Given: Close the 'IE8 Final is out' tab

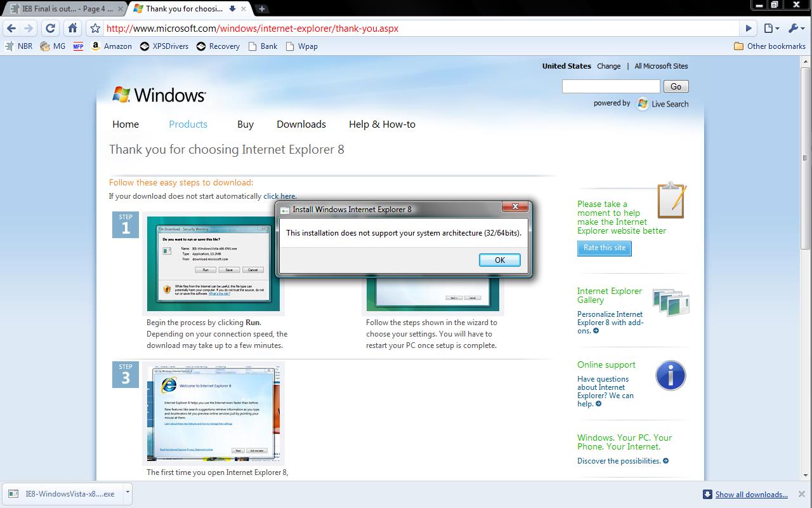Looking at the screenshot, I should point(121,9).
